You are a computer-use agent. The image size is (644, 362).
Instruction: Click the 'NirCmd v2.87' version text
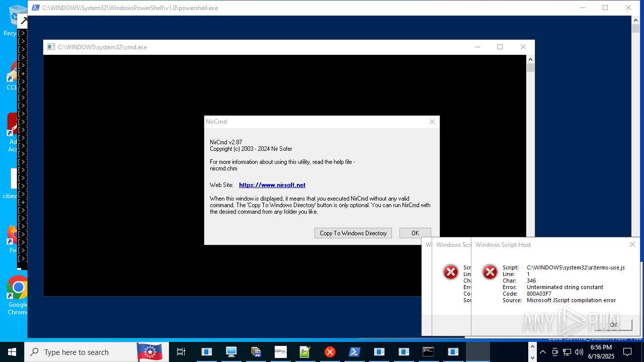pyautogui.click(x=226, y=142)
